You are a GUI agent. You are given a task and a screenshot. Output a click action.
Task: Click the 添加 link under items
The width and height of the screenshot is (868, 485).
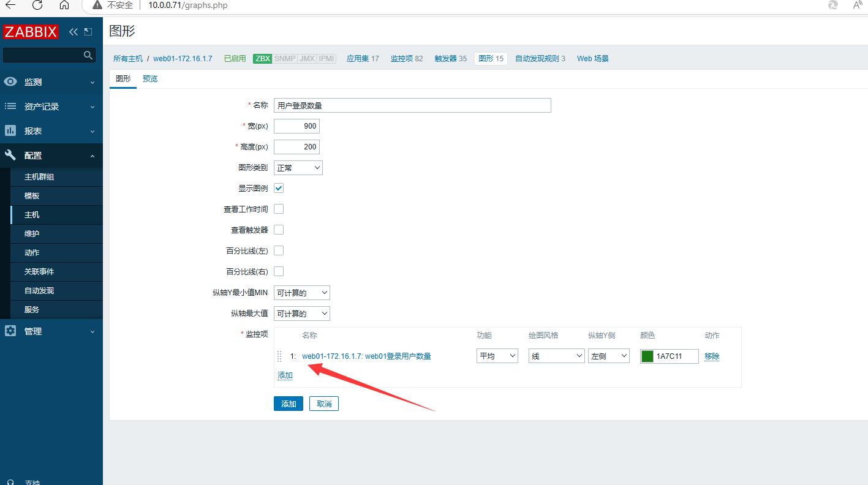pos(285,375)
